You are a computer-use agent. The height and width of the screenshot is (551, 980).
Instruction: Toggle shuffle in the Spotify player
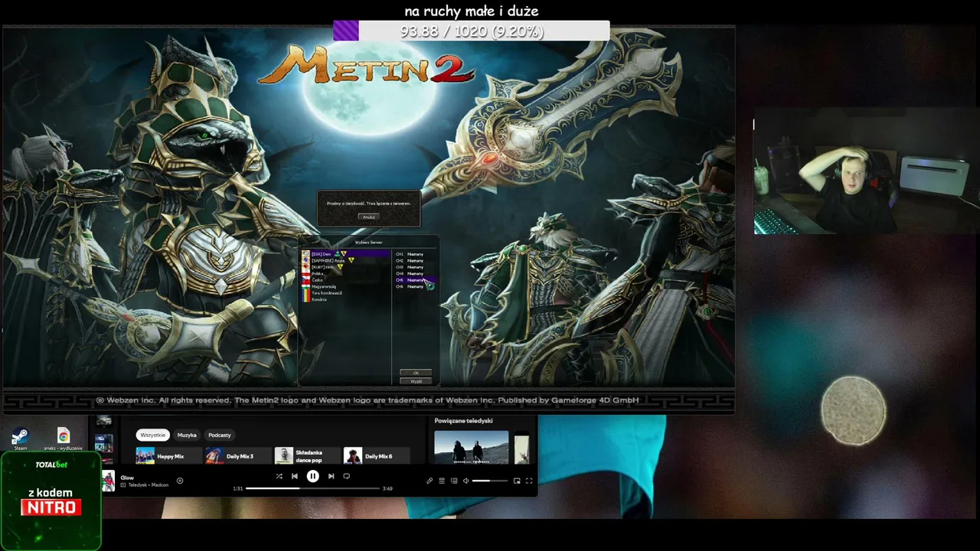[x=279, y=476]
